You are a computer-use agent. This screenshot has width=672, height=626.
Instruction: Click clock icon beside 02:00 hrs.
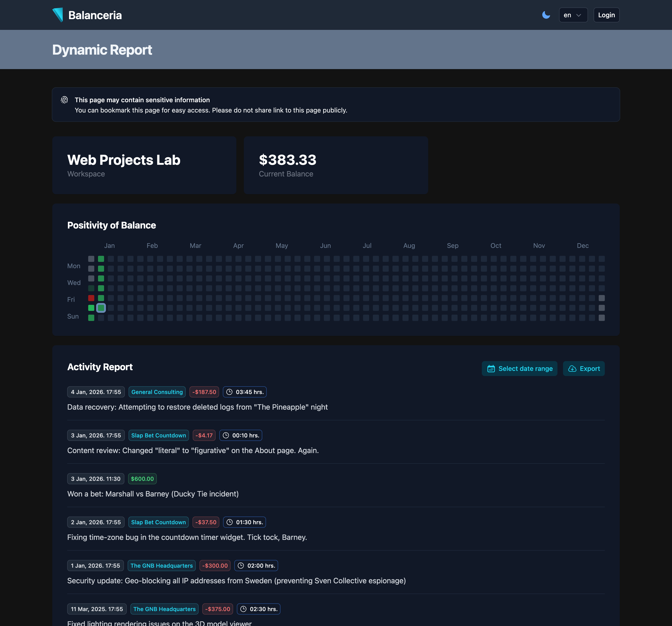(x=241, y=566)
